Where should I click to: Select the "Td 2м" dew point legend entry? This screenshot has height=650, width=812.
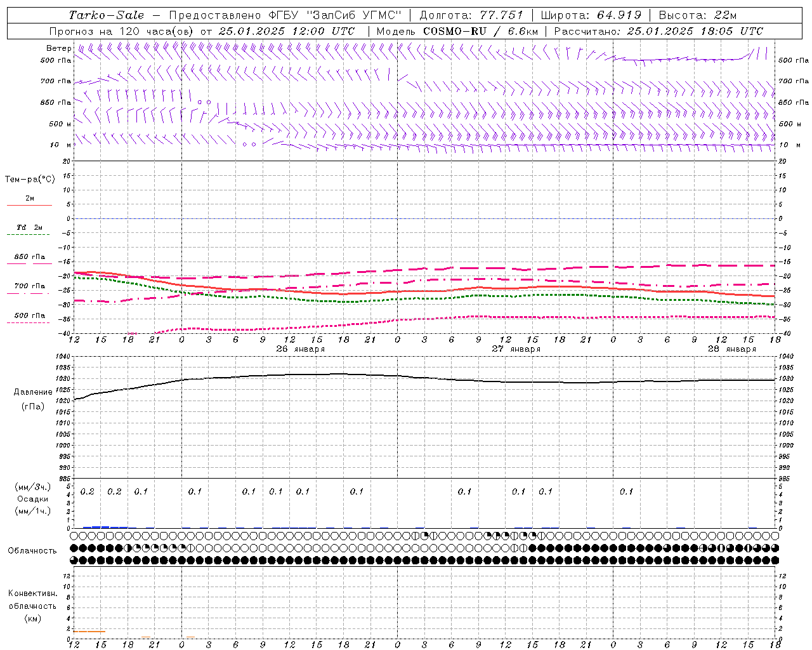click(29, 227)
